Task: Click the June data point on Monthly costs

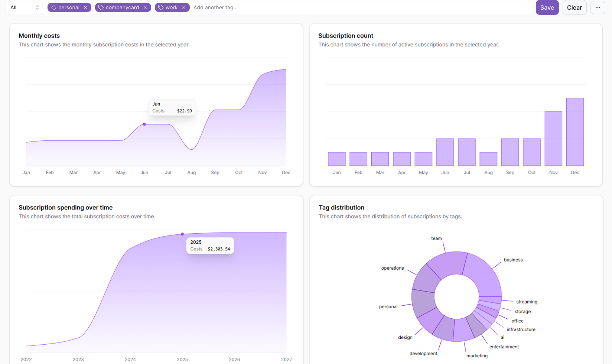Action: (144, 124)
